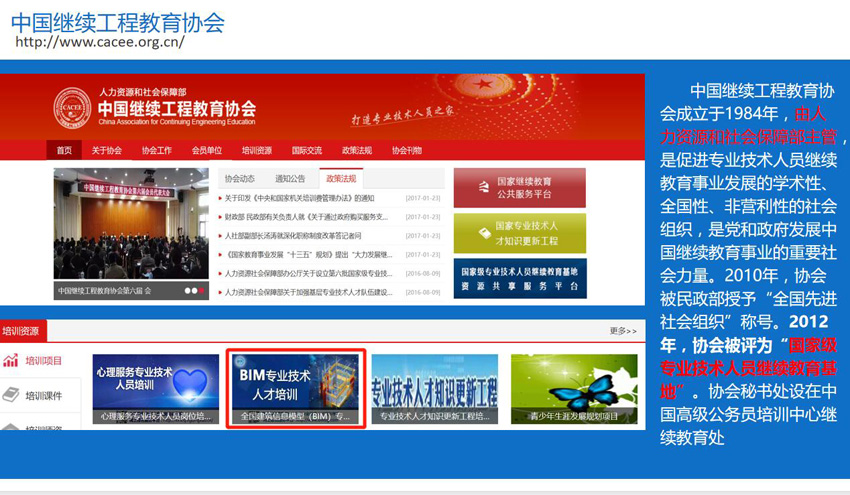Click red text 国家级专业技术人员继续教育基地 in description
850x495 pixels.
point(748,368)
